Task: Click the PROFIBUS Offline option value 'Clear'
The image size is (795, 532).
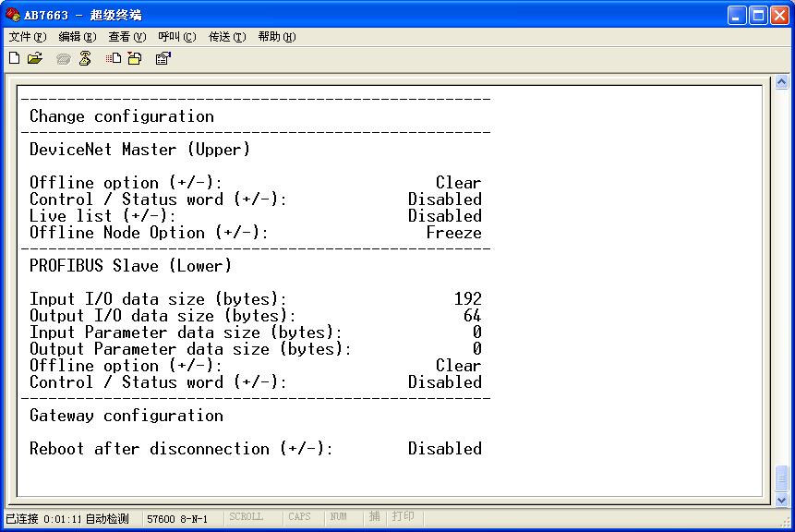Action: click(x=458, y=366)
